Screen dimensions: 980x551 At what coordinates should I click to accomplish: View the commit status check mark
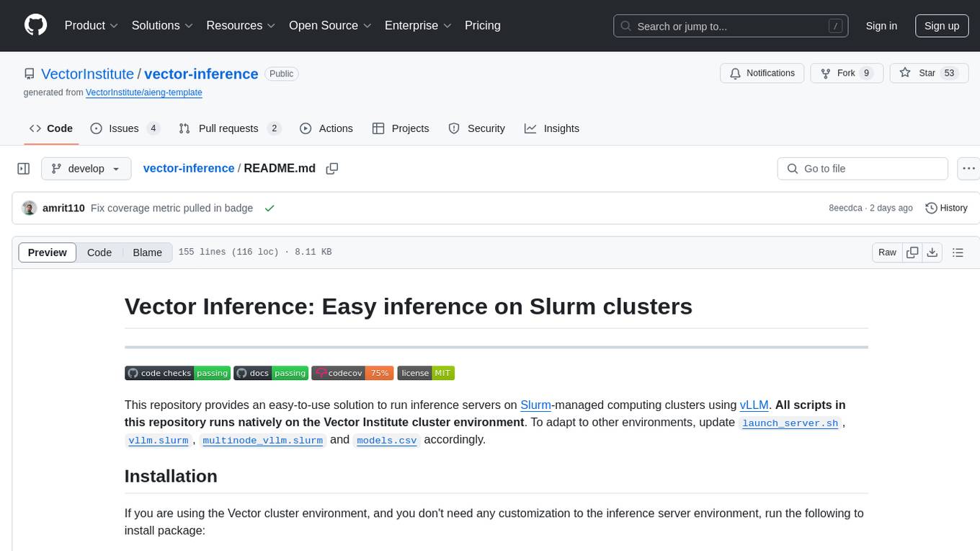[x=269, y=208]
